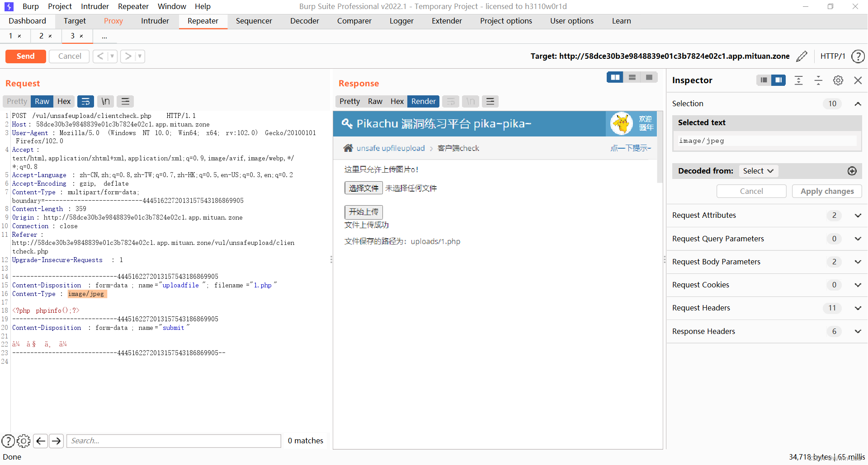The width and height of the screenshot is (868, 465).
Task: Open search settings gear icon
Action: coord(24,441)
